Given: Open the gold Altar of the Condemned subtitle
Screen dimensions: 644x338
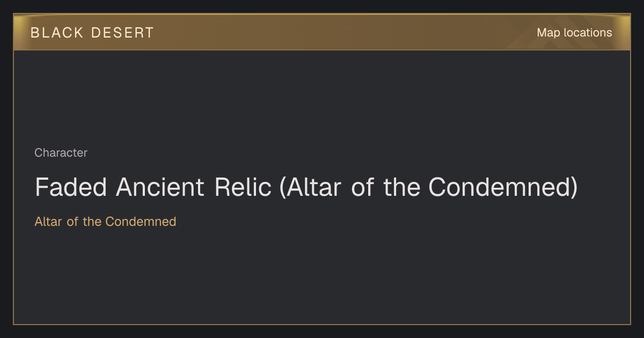Looking at the screenshot, I should pos(105,222).
